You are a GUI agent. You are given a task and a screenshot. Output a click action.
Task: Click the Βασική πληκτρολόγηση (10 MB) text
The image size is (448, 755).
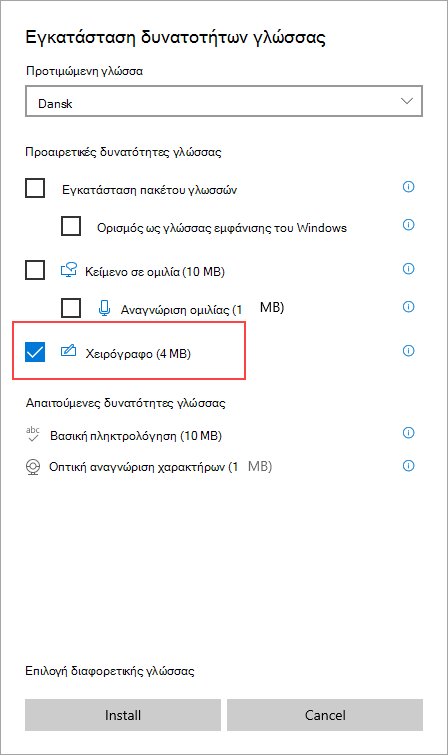pos(136,436)
